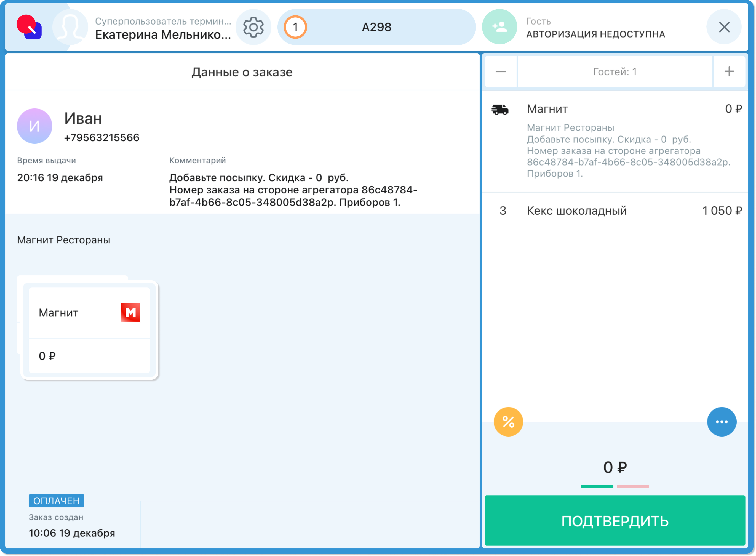Open user profile avatar for Екатерина Мельникова

point(70,27)
